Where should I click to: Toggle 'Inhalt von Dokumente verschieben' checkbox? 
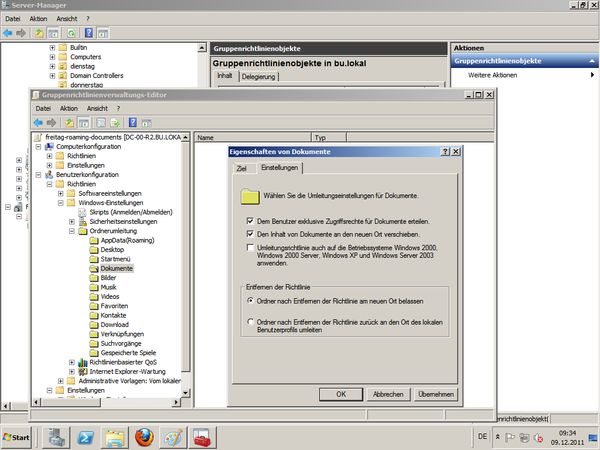pyautogui.click(x=250, y=233)
